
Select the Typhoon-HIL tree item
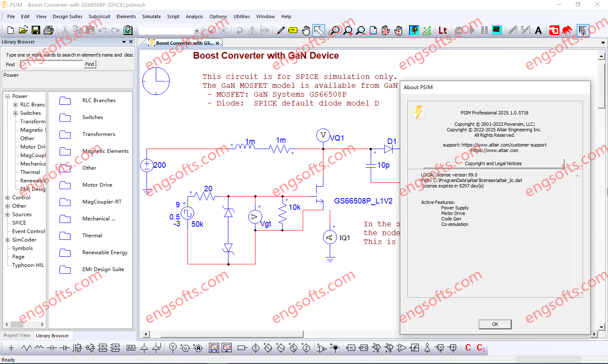(28, 265)
